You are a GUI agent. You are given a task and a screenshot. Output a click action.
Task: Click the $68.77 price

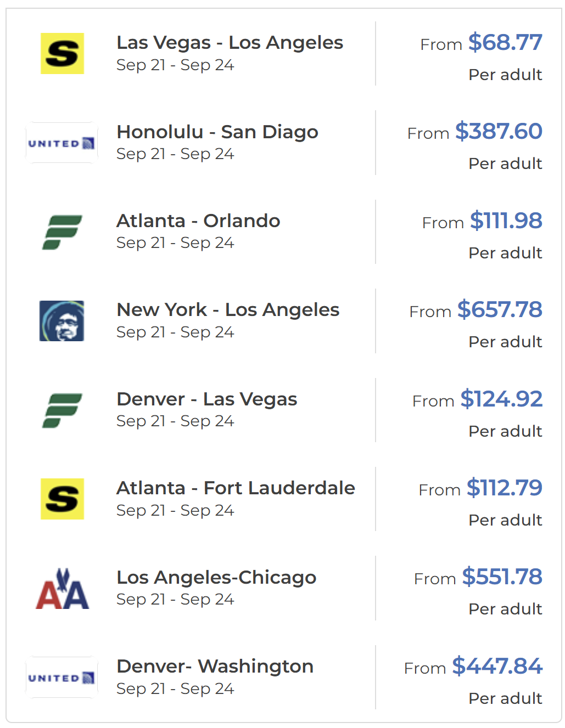pyautogui.click(x=505, y=43)
